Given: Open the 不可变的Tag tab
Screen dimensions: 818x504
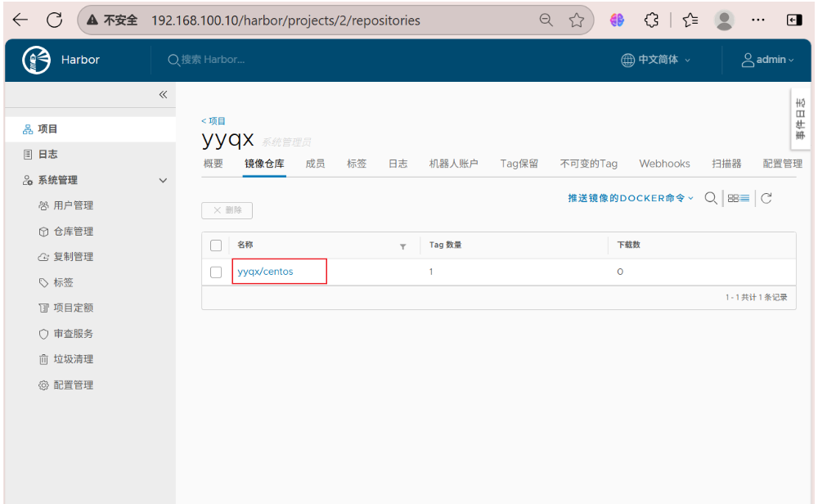Looking at the screenshot, I should click(588, 164).
